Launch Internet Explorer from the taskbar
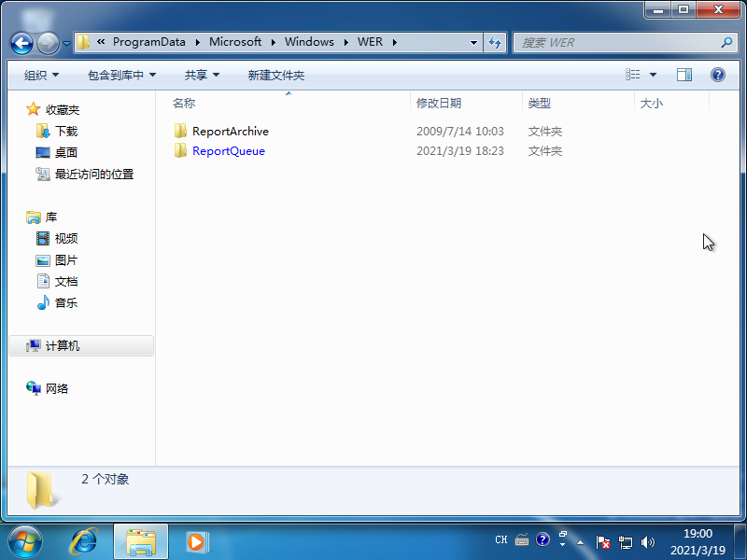Image resolution: width=747 pixels, height=560 pixels. (x=86, y=541)
